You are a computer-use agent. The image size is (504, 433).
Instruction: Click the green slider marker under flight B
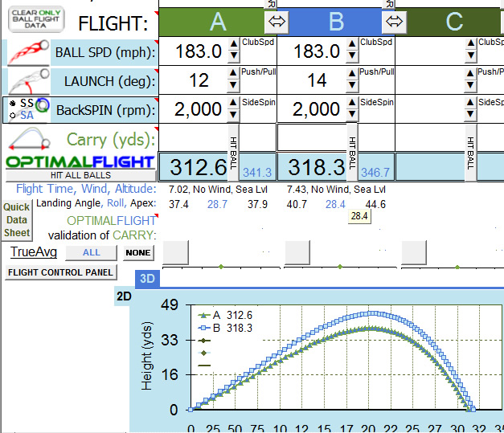(340, 267)
